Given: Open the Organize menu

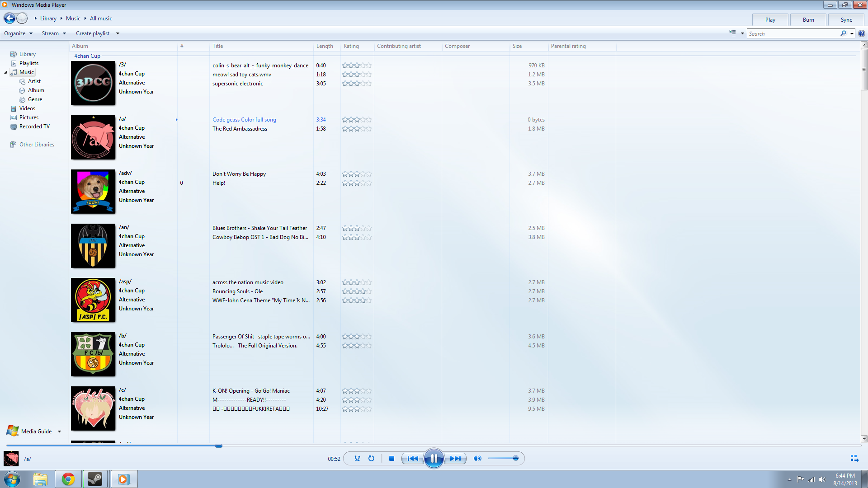Looking at the screenshot, I should [x=18, y=33].
